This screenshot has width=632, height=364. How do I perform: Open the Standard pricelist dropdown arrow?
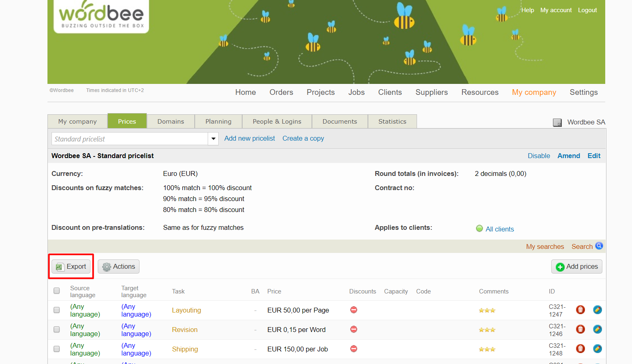[x=213, y=139]
